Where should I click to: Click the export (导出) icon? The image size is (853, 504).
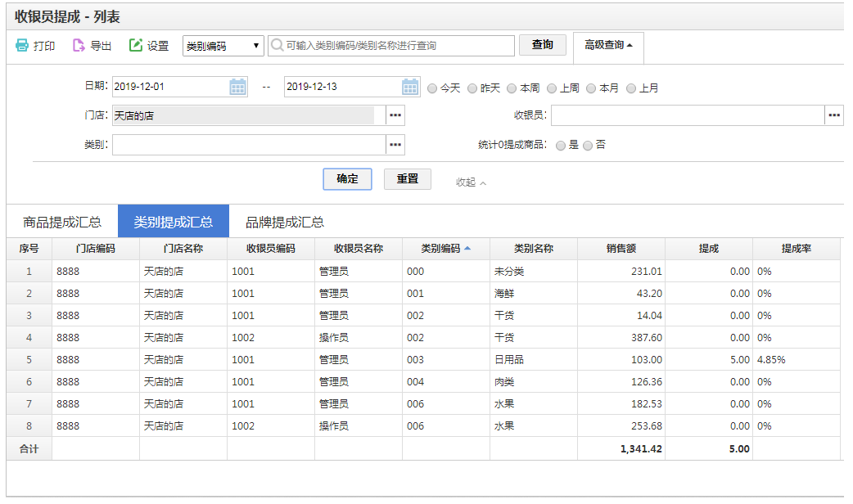[79, 46]
